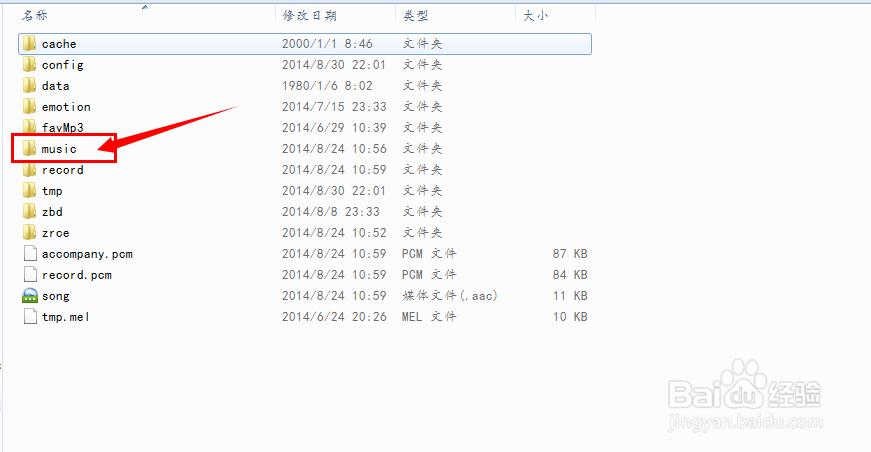Screen dimensions: 871x452
Task: Sort by the 修改日期 column header
Action: (309, 16)
